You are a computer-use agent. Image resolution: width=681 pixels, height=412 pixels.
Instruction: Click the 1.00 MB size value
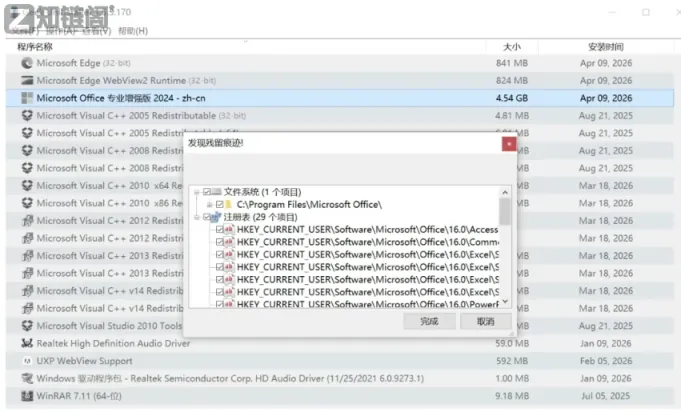coord(512,378)
